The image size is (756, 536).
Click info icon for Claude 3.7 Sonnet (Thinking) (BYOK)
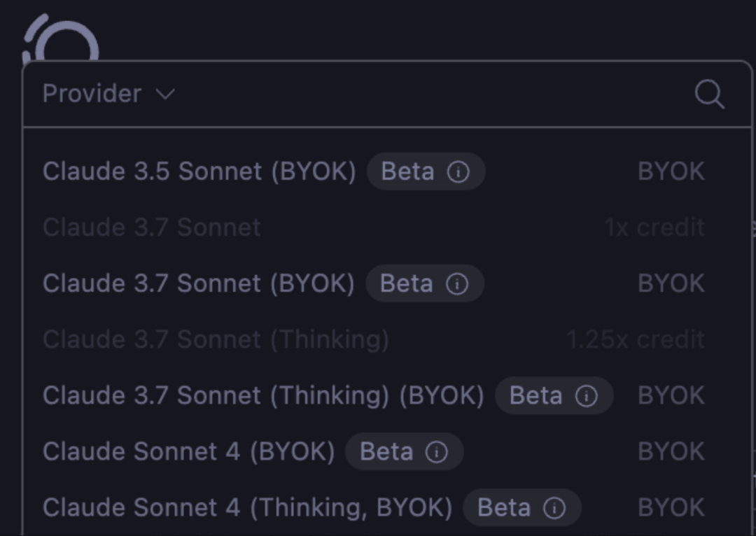pos(586,396)
